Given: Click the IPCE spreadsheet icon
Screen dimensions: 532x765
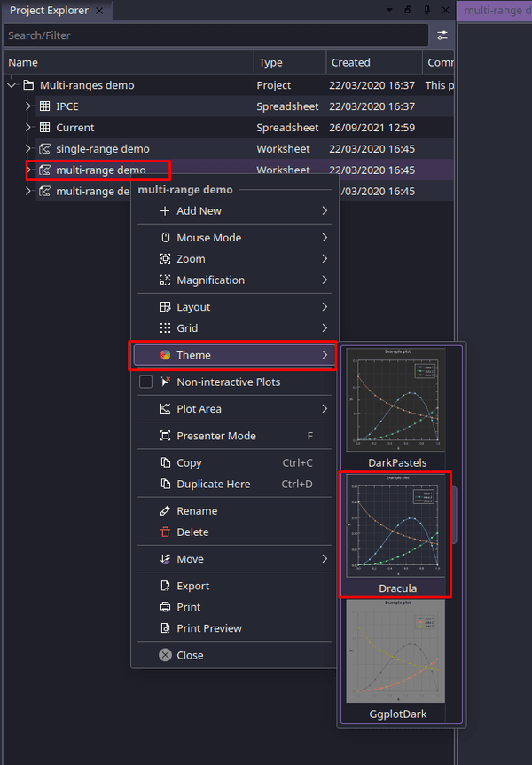Looking at the screenshot, I should [45, 106].
